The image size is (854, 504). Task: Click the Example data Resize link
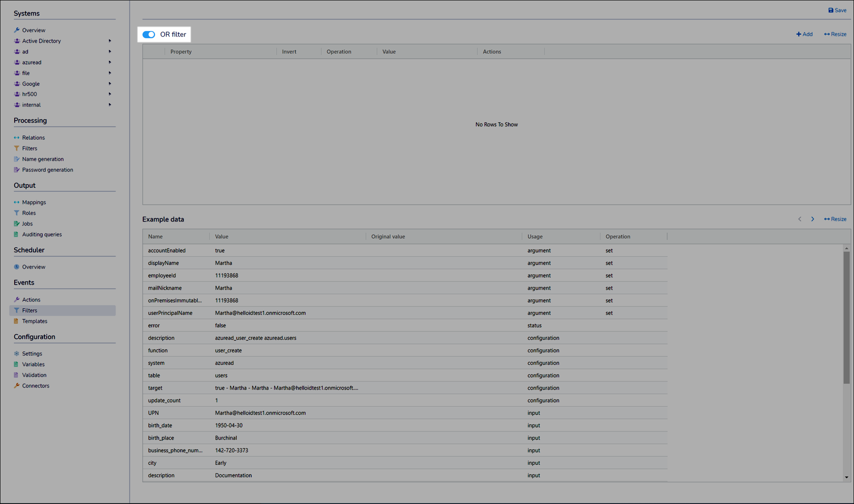pos(835,219)
